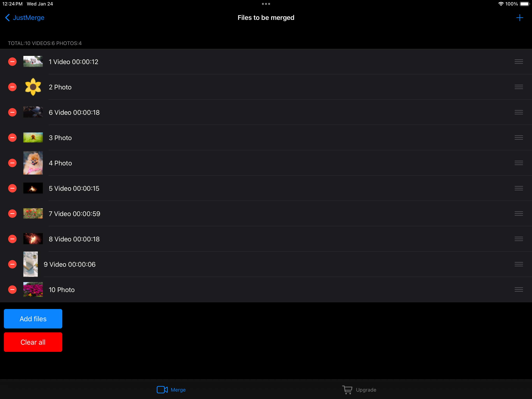Select the 8 Video 00:00:18 row
This screenshot has width=532, height=399.
click(x=266, y=239)
